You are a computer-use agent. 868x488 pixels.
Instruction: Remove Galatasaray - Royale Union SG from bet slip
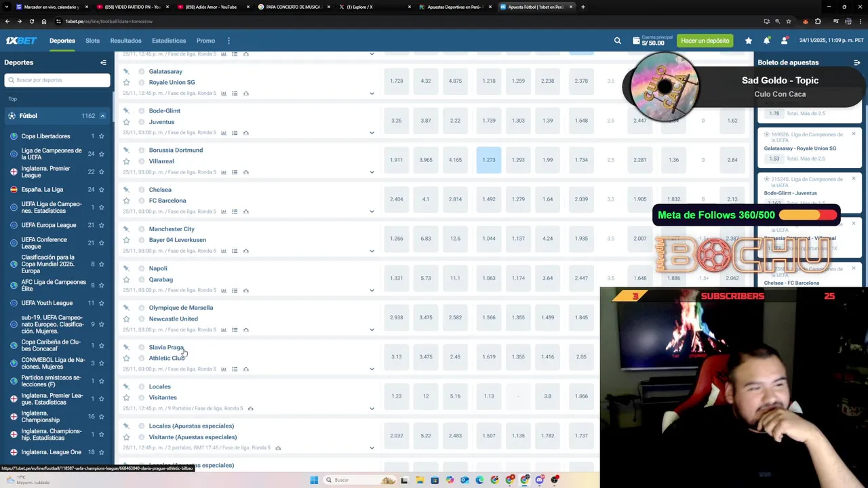click(x=853, y=134)
